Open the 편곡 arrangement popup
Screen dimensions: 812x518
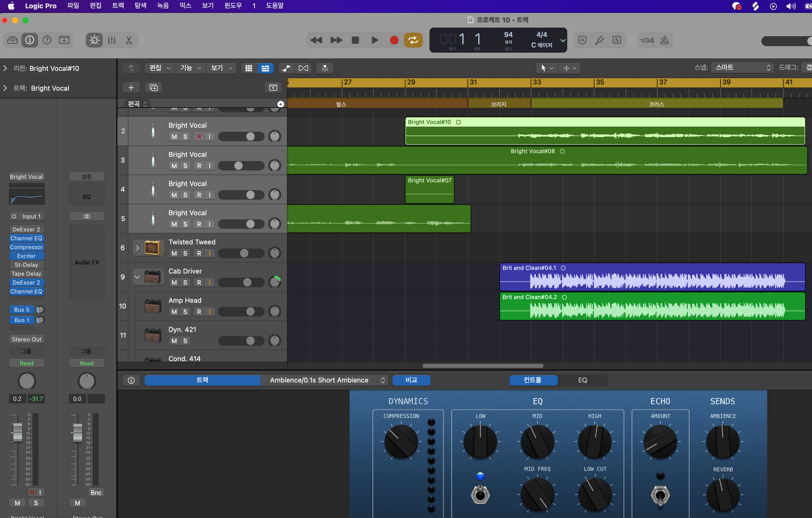(x=138, y=103)
